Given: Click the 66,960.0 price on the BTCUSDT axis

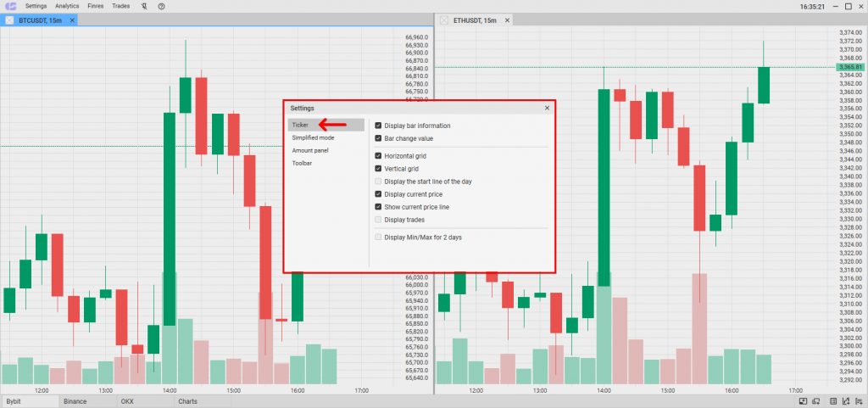Looking at the screenshot, I should click(416, 37).
